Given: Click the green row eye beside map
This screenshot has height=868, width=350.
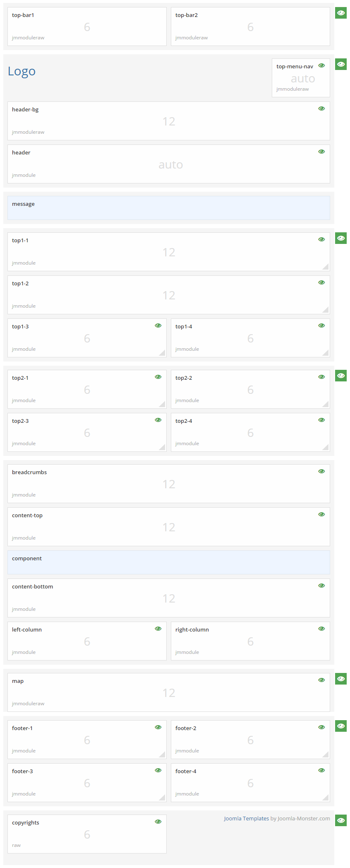Looking at the screenshot, I should point(341,679).
